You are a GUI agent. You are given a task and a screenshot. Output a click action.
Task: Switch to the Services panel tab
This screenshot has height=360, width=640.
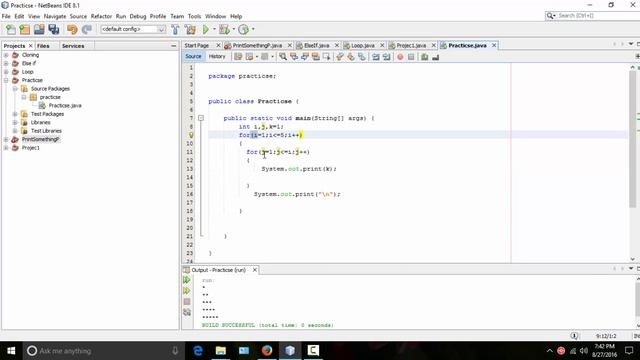73,46
